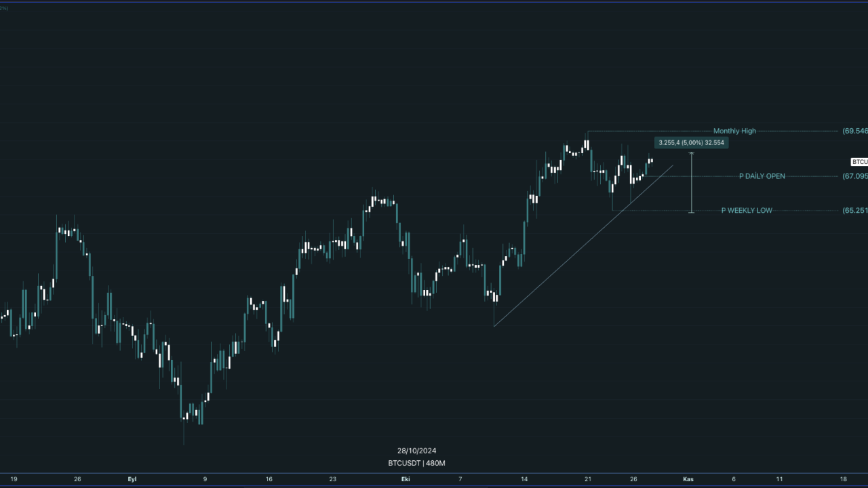The width and height of the screenshot is (868, 488).
Task: Click the 18 date label on time axis
Action: pos(843,479)
